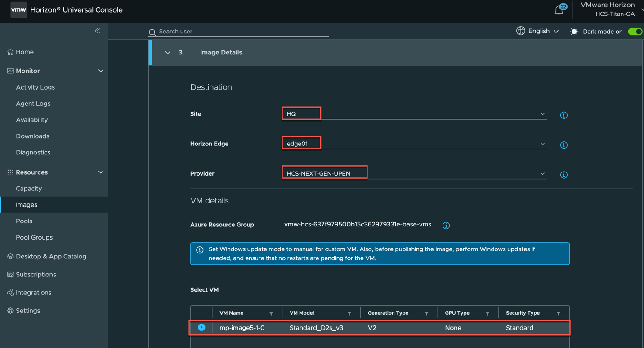Click the Security Type column header
The height and width of the screenshot is (348, 644).
coord(523,313)
